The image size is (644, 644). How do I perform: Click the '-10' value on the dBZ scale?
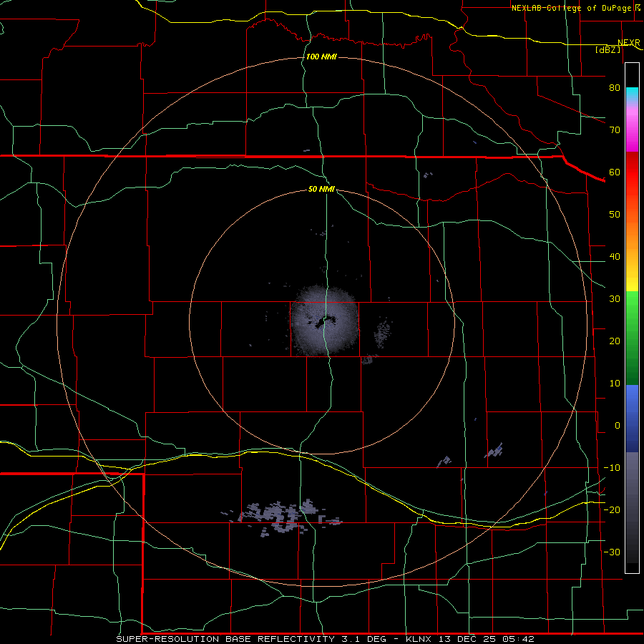point(612,468)
